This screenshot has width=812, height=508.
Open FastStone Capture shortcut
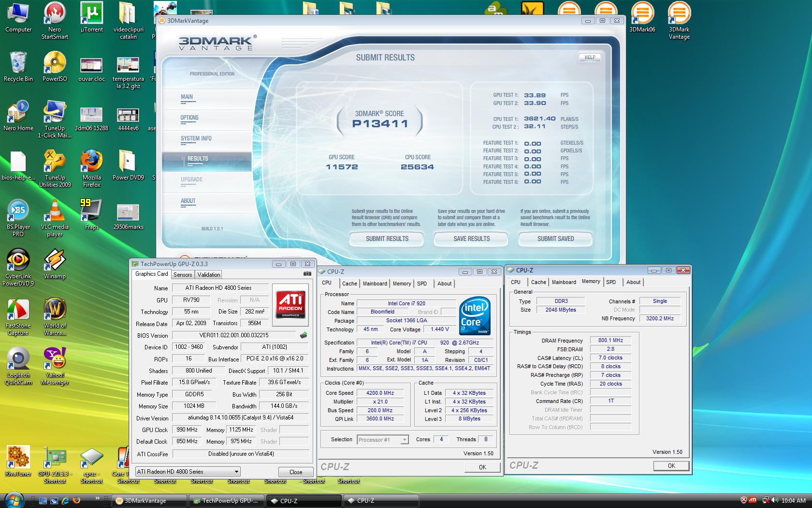[18, 317]
